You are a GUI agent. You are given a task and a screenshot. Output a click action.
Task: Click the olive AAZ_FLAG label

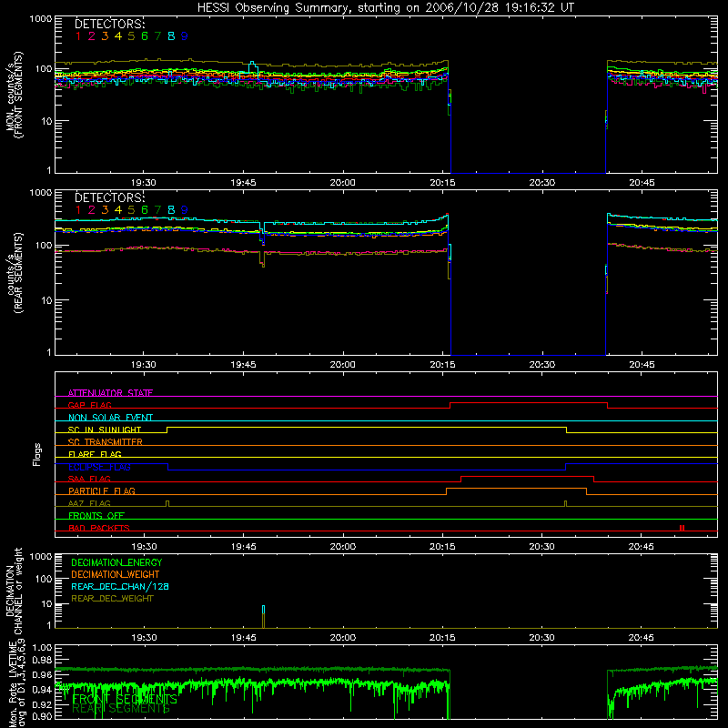coord(89,503)
